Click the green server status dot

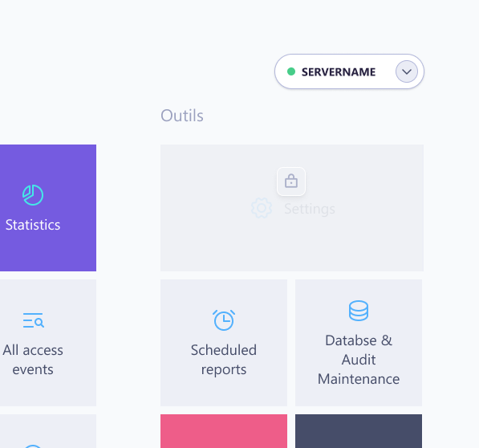point(291,71)
